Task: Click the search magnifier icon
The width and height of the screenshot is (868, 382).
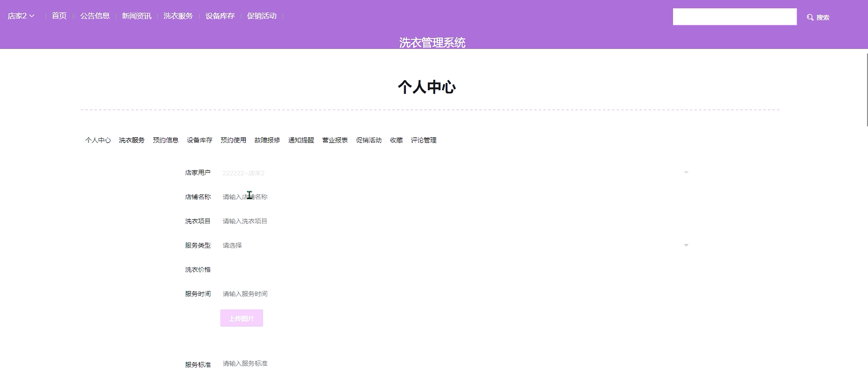Action: click(810, 17)
